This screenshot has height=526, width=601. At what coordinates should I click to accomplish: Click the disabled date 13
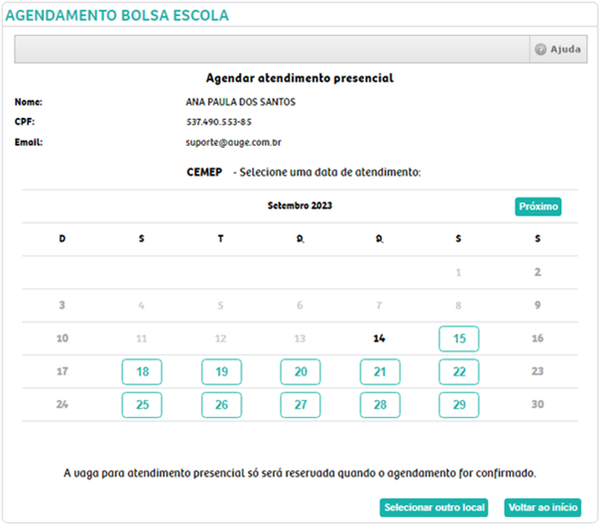pos(300,339)
